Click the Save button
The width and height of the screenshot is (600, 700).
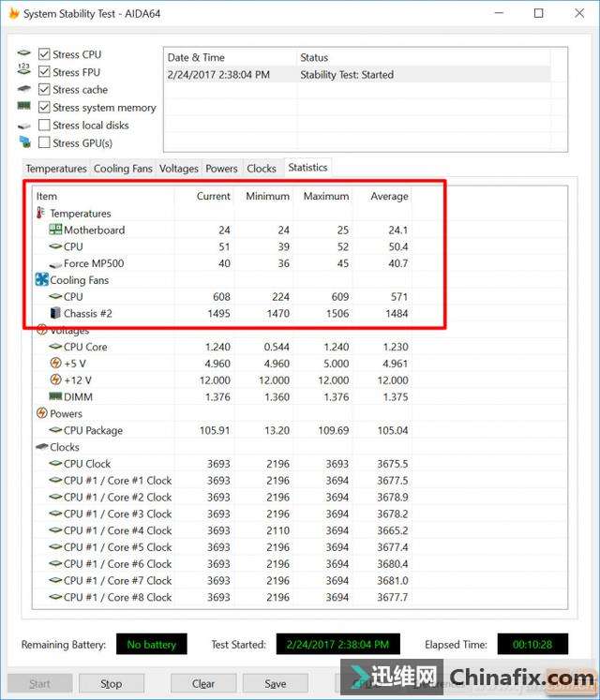click(x=276, y=683)
